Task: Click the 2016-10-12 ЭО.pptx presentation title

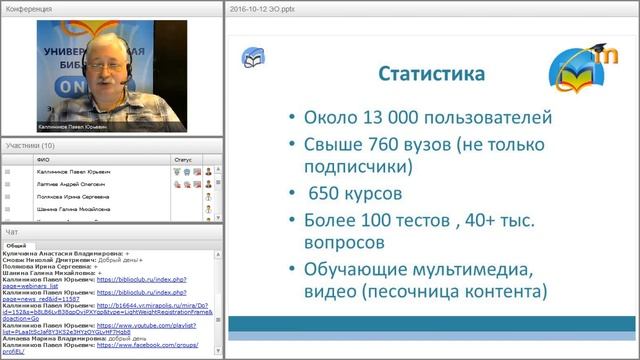Action: [262, 9]
